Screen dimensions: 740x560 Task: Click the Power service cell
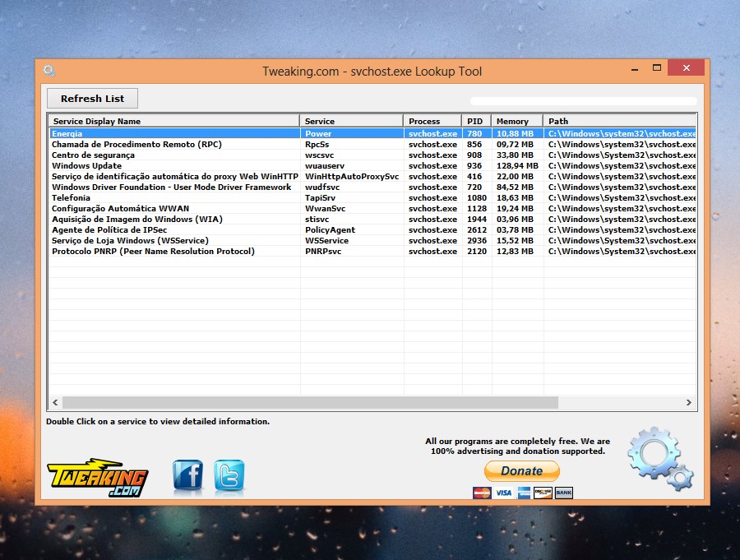point(318,133)
